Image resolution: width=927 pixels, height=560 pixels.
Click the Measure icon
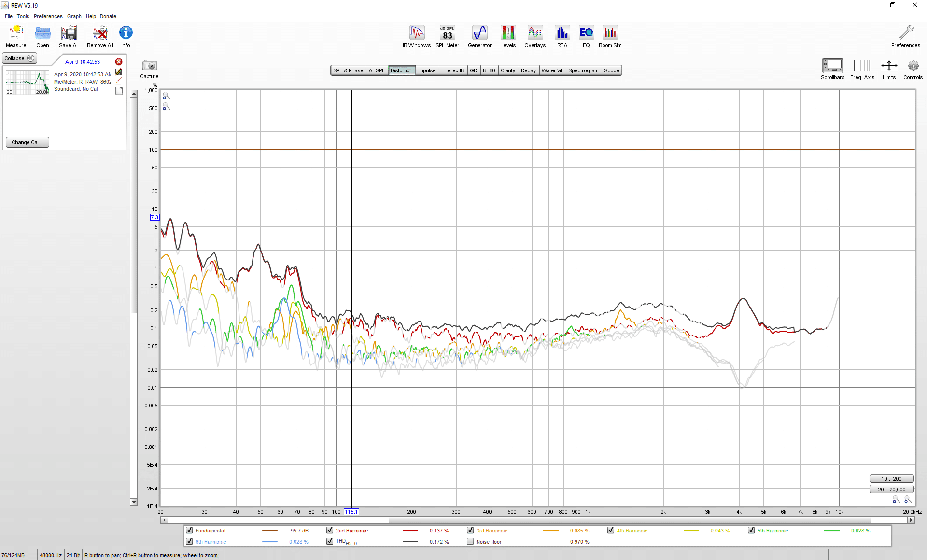pyautogui.click(x=16, y=36)
